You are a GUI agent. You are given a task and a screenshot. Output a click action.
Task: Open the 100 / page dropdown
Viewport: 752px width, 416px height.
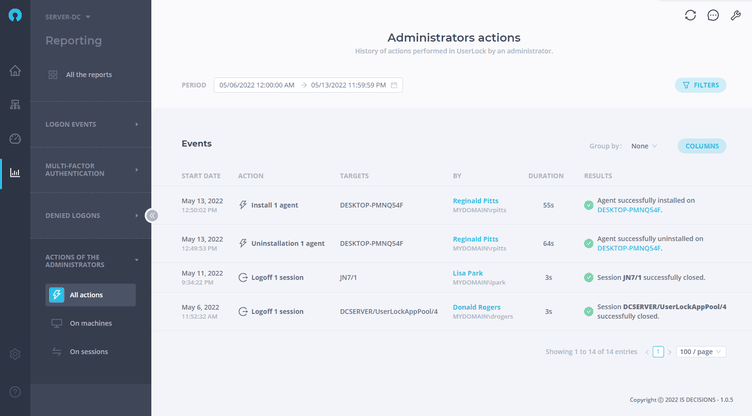click(701, 352)
